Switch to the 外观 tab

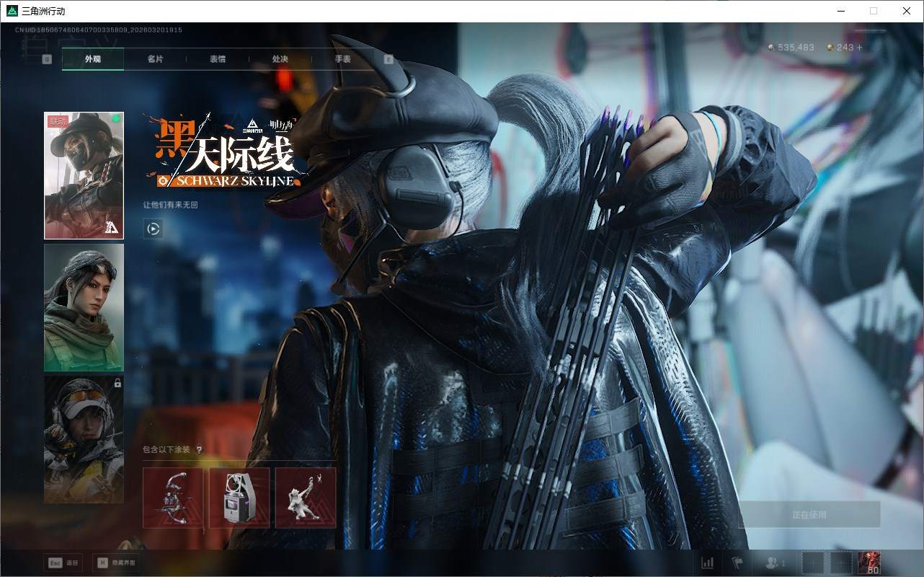point(93,59)
